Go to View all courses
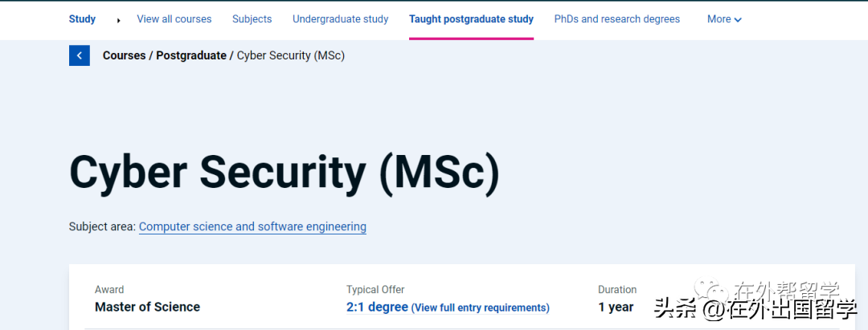 [174, 18]
